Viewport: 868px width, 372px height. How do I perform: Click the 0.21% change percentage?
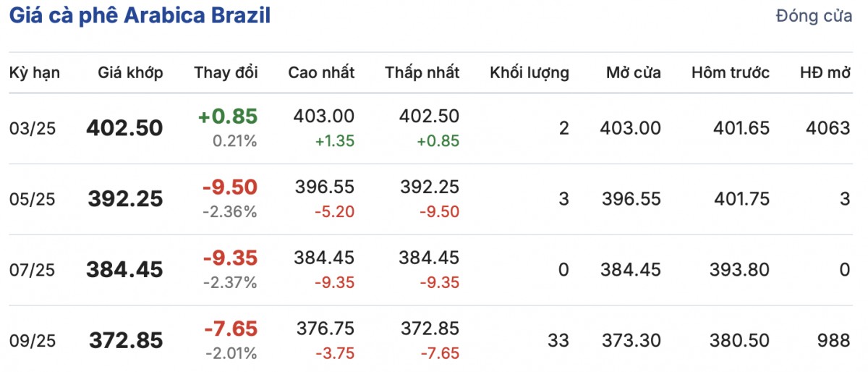(234, 141)
